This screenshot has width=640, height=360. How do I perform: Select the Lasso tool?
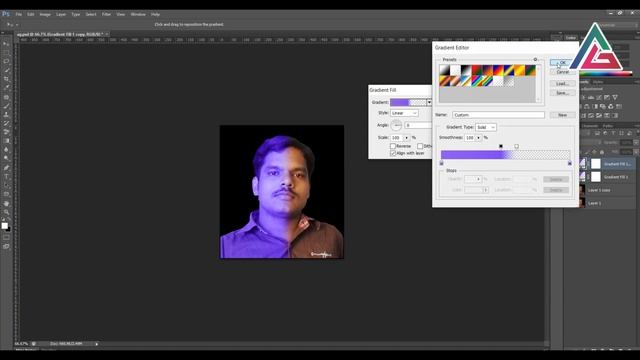tap(6, 61)
